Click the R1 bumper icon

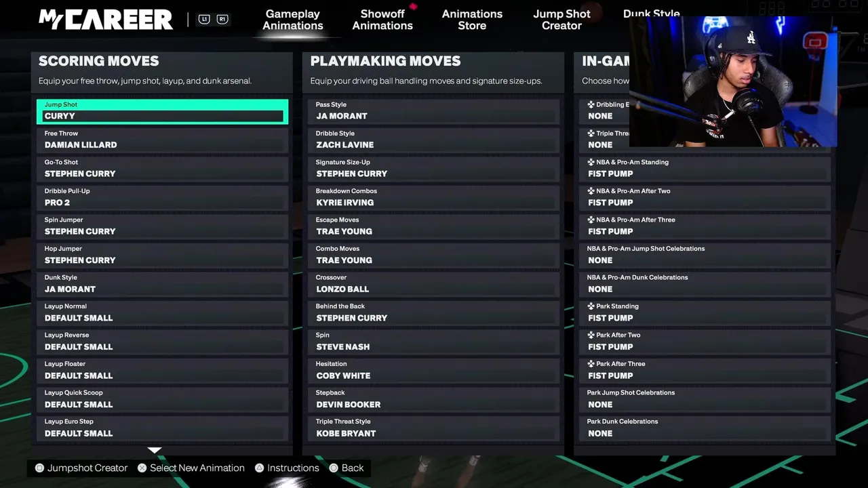pos(222,19)
